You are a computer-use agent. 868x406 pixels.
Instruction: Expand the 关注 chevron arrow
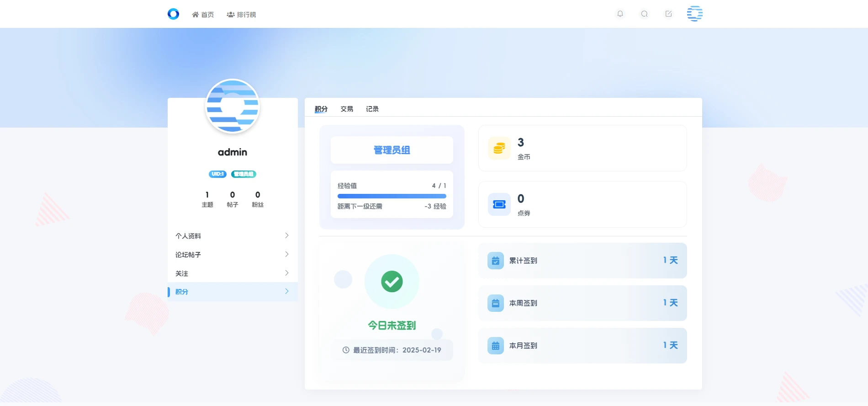click(286, 273)
